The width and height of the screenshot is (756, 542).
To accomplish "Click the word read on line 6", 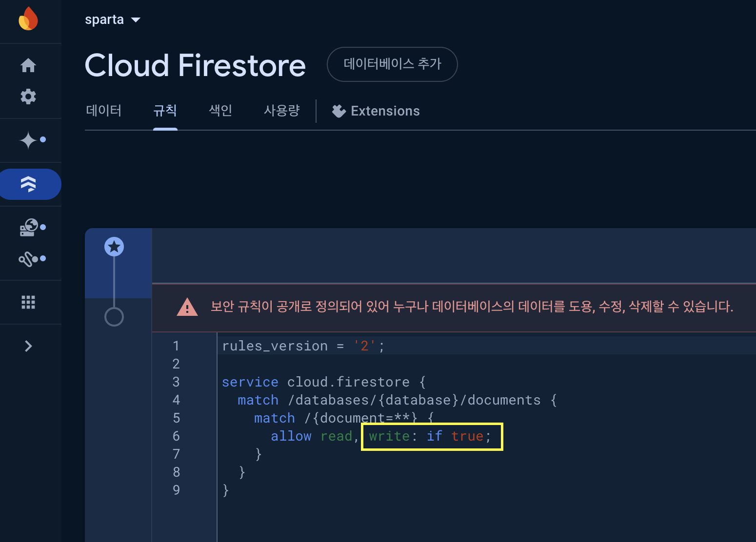I will (x=336, y=436).
